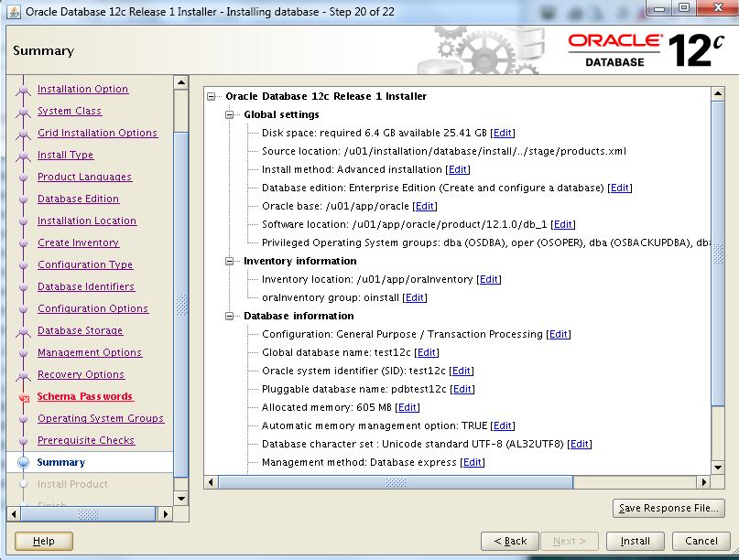Click the steps list scroll down arrow
739x560 pixels.
click(x=181, y=499)
